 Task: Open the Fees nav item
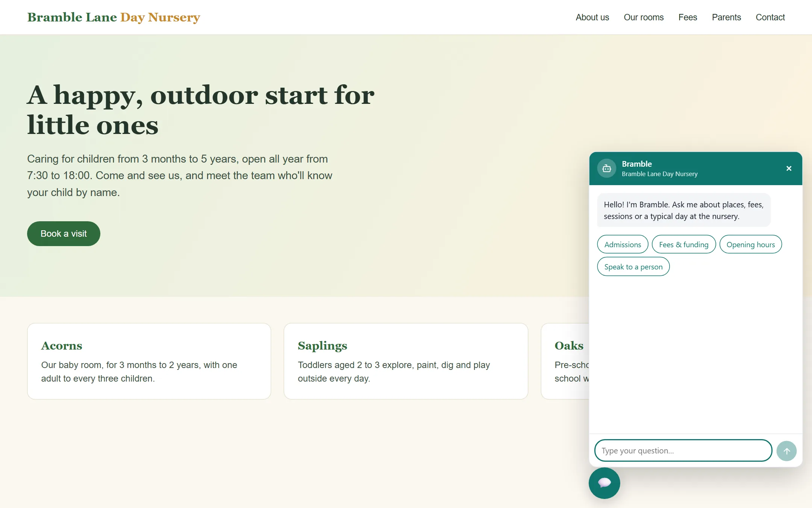(688, 17)
